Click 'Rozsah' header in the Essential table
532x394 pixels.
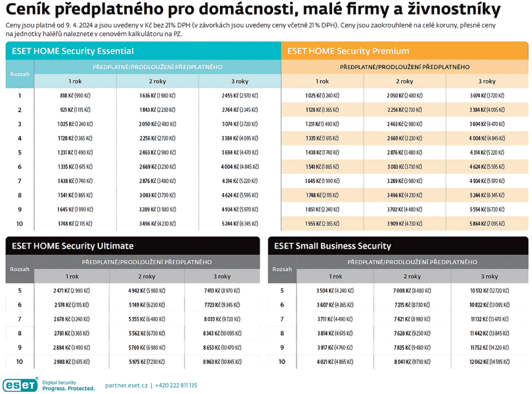pyautogui.click(x=20, y=74)
